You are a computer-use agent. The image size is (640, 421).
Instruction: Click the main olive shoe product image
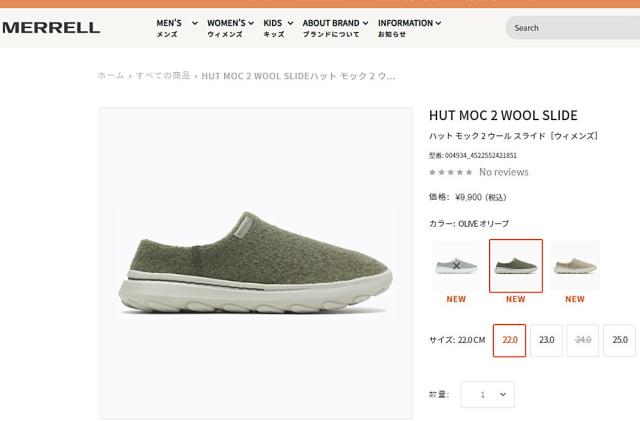tap(256, 263)
